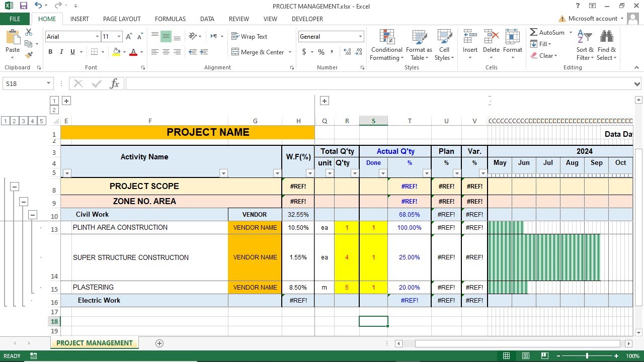Click the red Font Color A
Viewport: 644px width, 362px height.
133,52
